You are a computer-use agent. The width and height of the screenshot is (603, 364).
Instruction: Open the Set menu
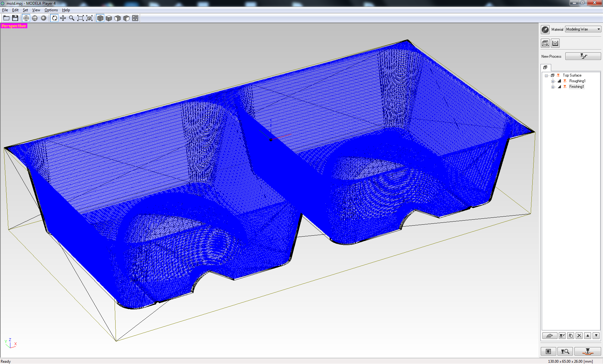[25, 10]
